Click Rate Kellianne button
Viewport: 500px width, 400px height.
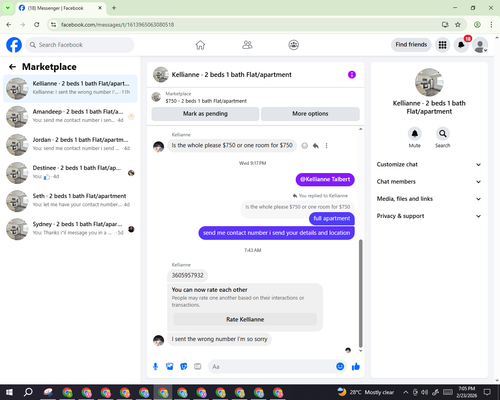pyautogui.click(x=245, y=319)
